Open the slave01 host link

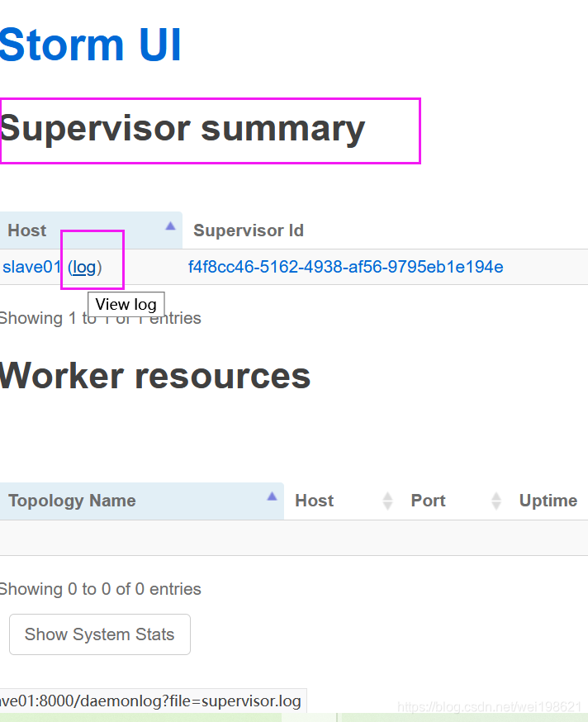click(31, 267)
